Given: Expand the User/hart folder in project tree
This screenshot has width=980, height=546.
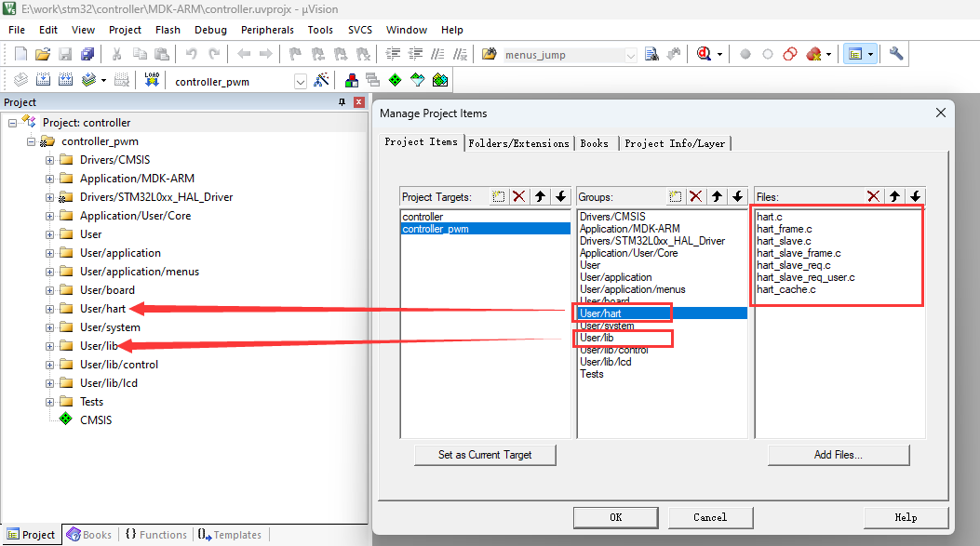Looking at the screenshot, I should point(50,309).
